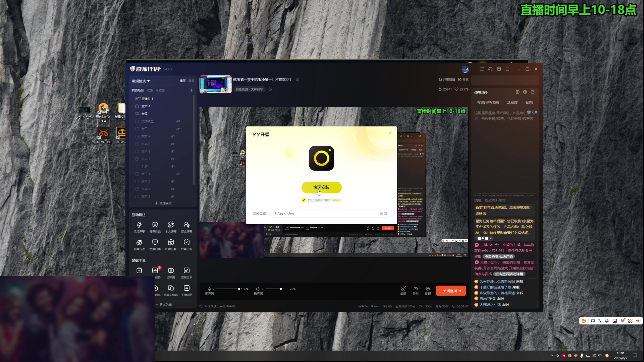Open 弹幕助手 target settings icon
The width and height of the screenshot is (644, 362).
(525, 92)
